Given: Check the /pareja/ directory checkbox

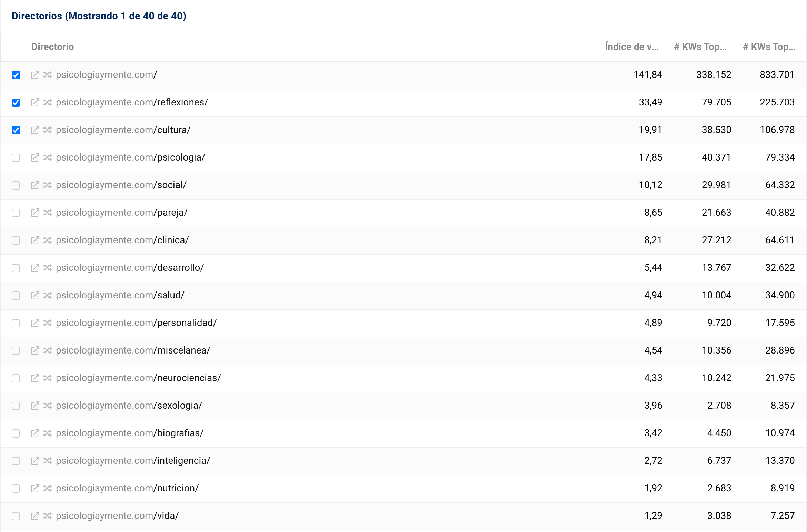Looking at the screenshot, I should (x=16, y=213).
